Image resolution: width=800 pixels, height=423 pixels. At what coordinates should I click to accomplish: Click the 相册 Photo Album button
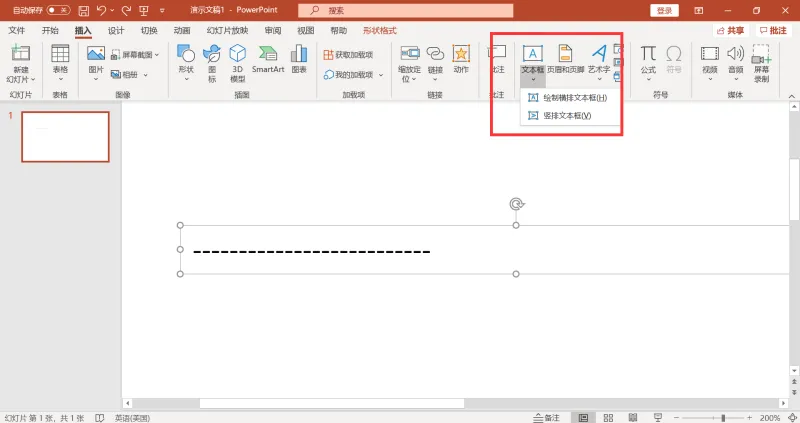pos(124,74)
